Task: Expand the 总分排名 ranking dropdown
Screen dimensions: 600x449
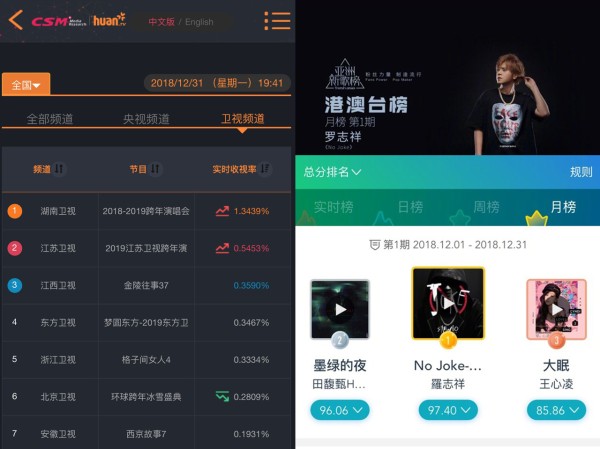Action: pos(332,172)
